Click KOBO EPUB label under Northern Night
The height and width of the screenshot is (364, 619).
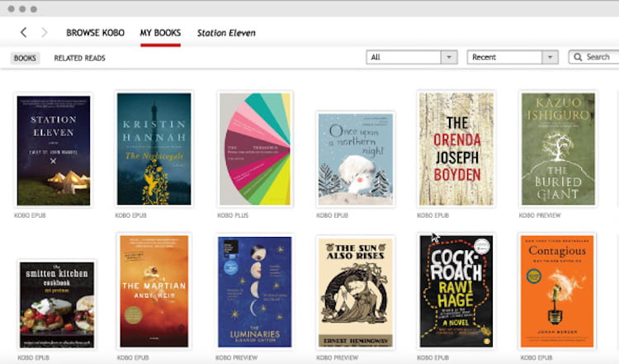point(332,215)
